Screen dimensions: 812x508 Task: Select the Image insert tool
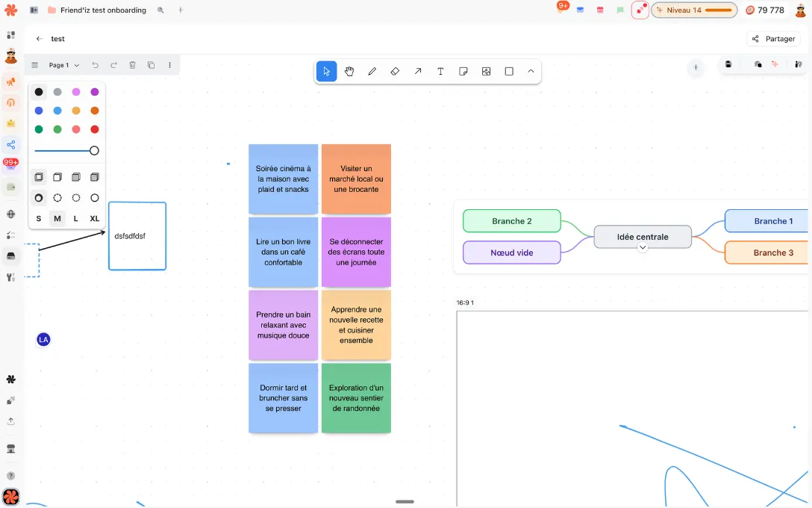[487, 72]
